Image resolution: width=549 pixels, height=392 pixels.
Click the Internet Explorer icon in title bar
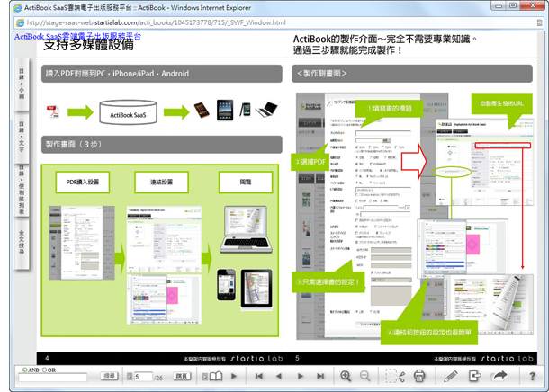17,8
